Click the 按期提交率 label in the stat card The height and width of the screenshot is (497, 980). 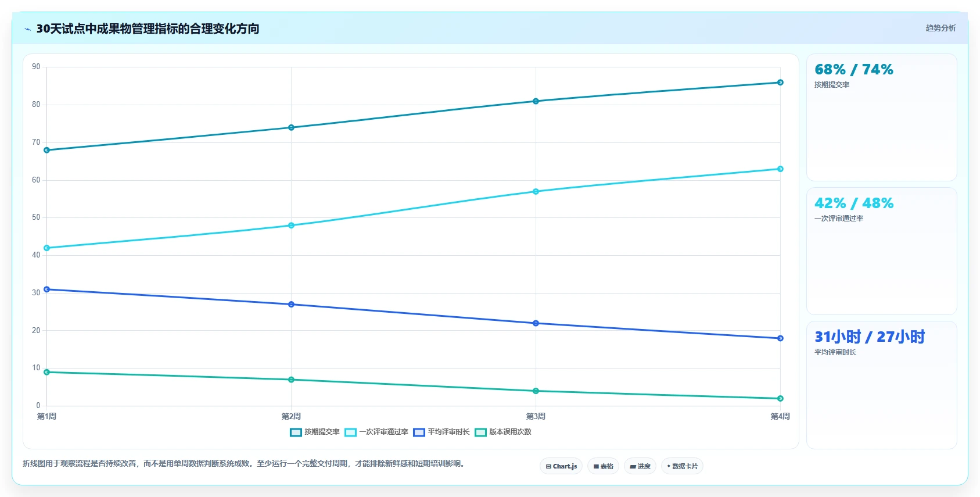(832, 85)
